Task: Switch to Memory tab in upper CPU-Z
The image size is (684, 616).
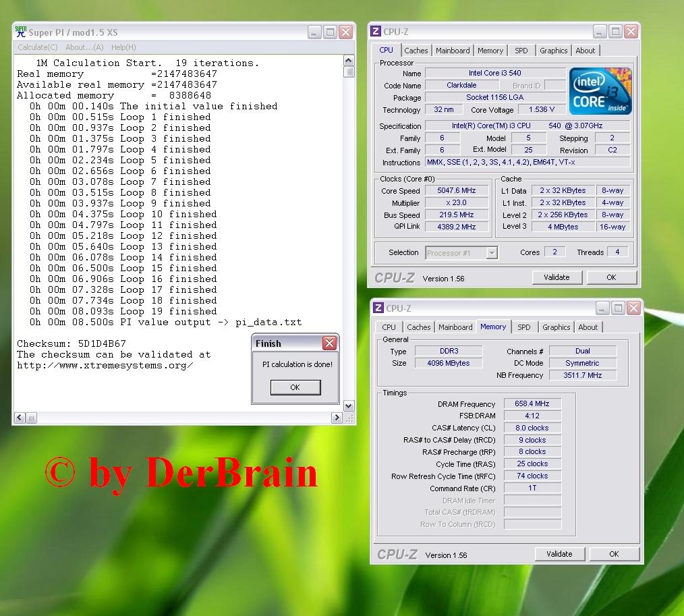Action: coord(490,51)
